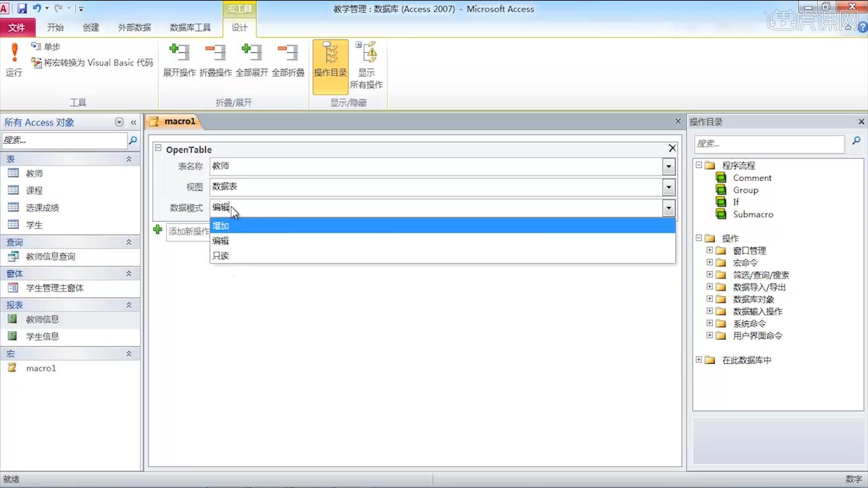
Task: Click navigation pane search magnifier icon
Action: coord(133,141)
